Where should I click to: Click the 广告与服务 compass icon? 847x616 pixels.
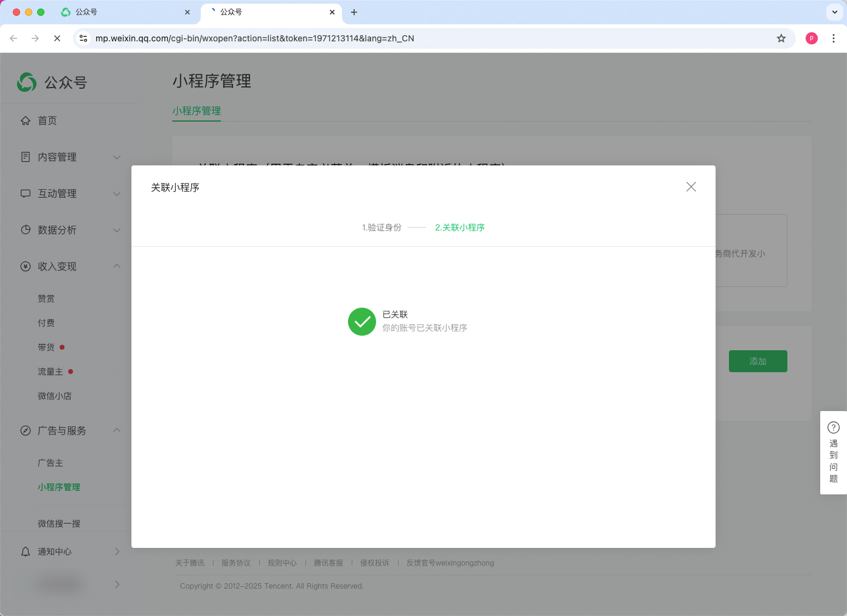(x=26, y=431)
